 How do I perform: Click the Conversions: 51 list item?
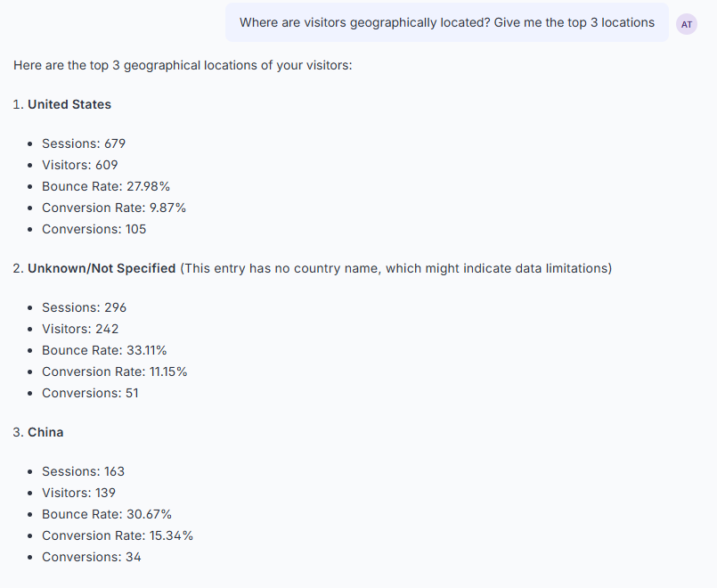90,393
